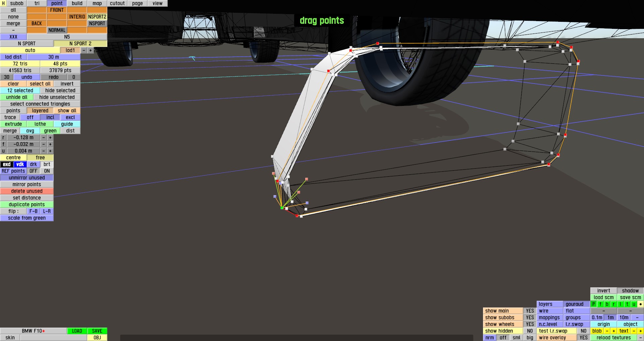Image resolution: width=644 pixels, height=341 pixels.
Task: Select the BACK layer cell
Action: coord(37,23)
